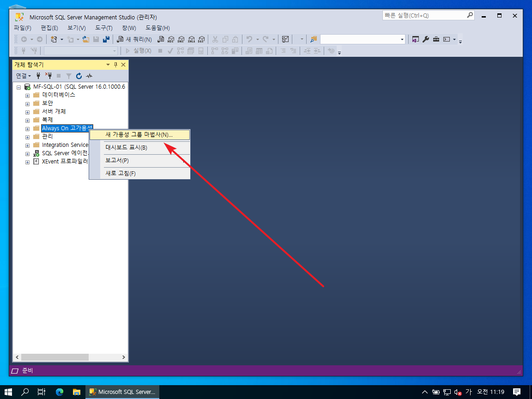Open the Windows Start menu
The width and height of the screenshot is (532, 399).
(8, 392)
